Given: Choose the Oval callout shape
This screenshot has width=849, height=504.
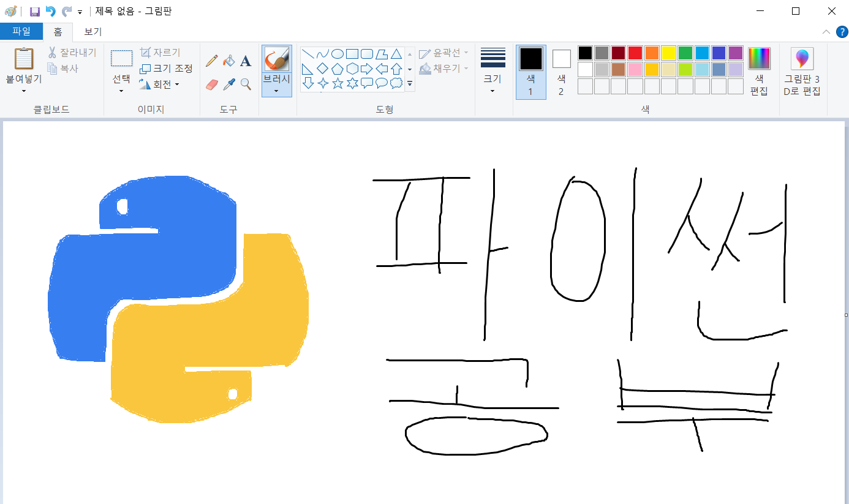Looking at the screenshot, I should (x=382, y=83).
